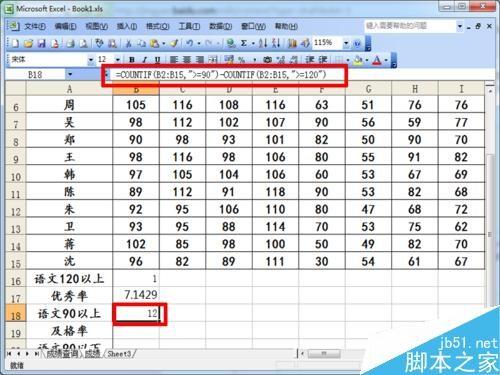Open the AutoSum functions dropdown arrow
Viewport: 500px width, 375px height.
(x=253, y=43)
